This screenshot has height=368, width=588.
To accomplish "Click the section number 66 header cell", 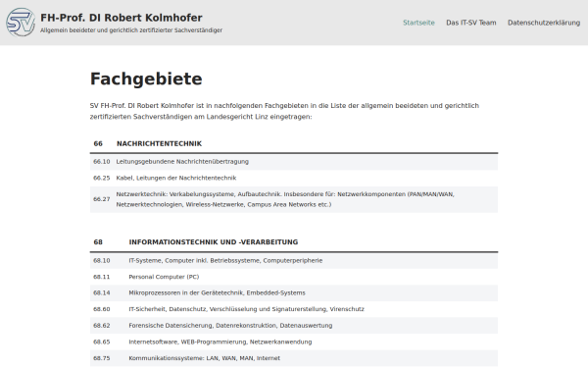I will pos(98,143).
